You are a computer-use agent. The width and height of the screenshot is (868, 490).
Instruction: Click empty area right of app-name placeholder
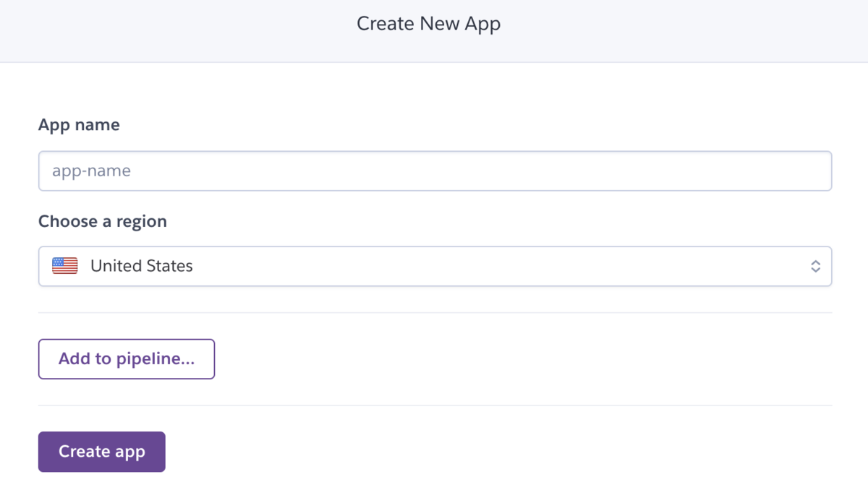(506, 171)
